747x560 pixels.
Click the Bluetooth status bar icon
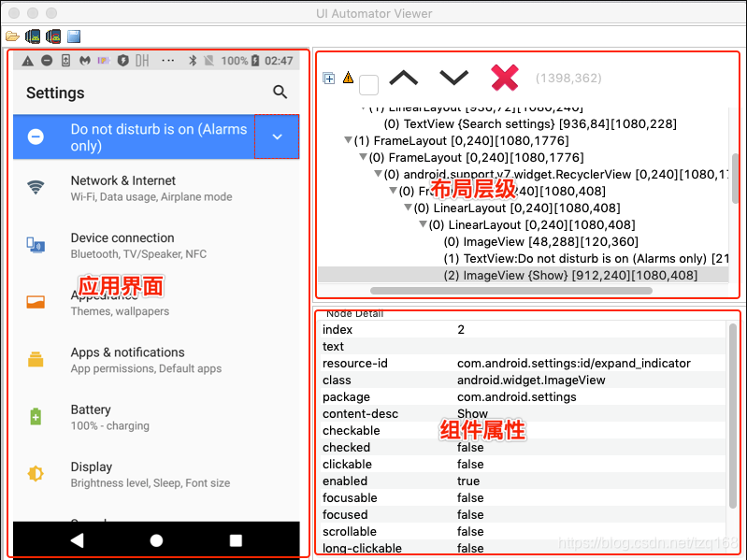tap(193, 61)
